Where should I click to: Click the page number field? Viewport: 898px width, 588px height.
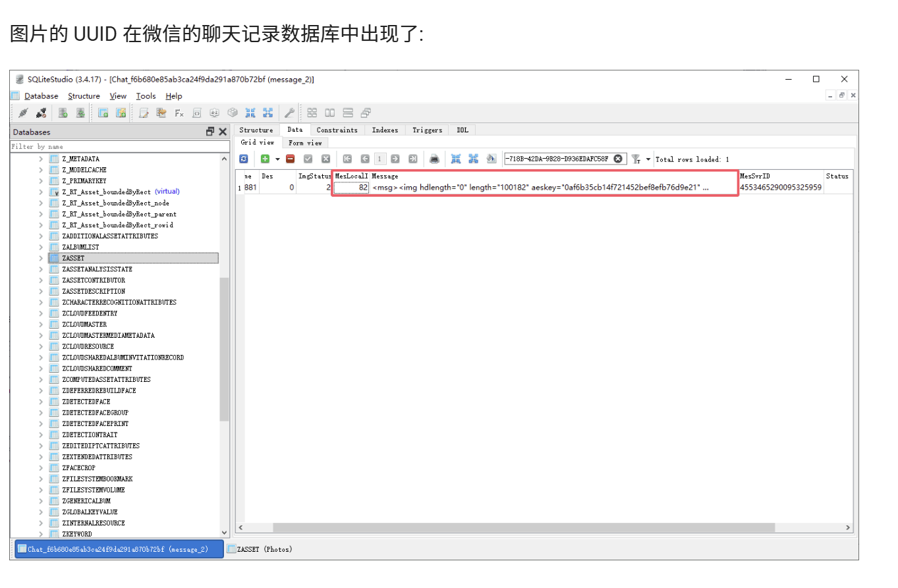pos(380,159)
